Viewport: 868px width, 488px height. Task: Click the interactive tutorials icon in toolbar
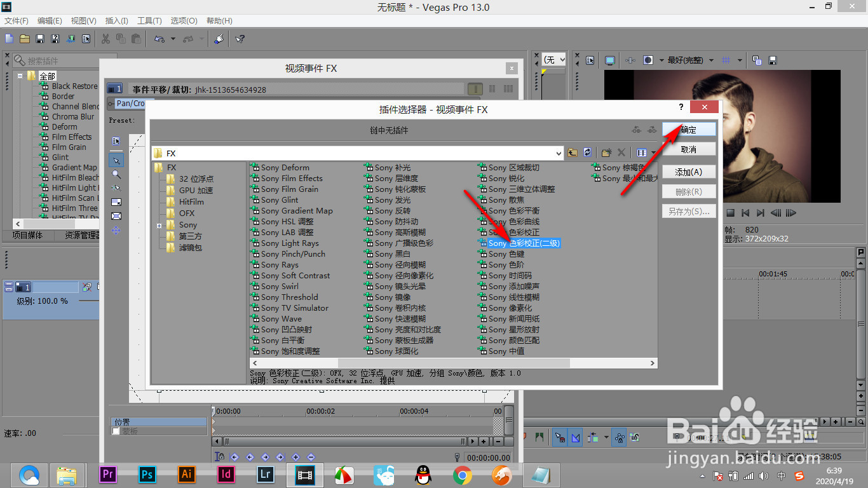[218, 39]
